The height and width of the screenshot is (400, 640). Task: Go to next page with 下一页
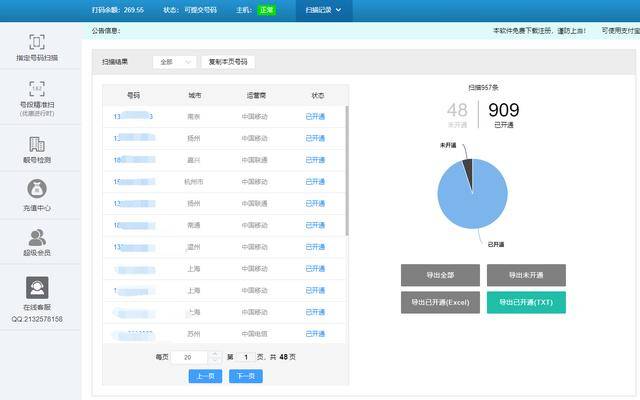click(x=246, y=376)
